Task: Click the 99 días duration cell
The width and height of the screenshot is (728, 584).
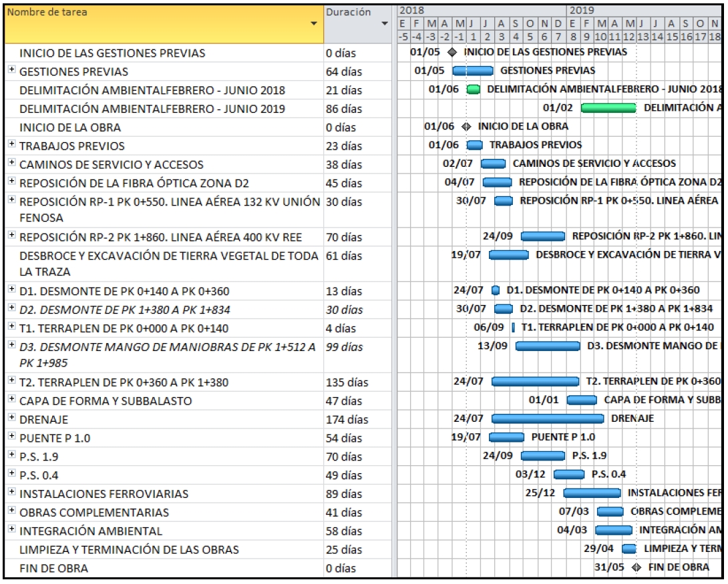Action: pos(358,355)
